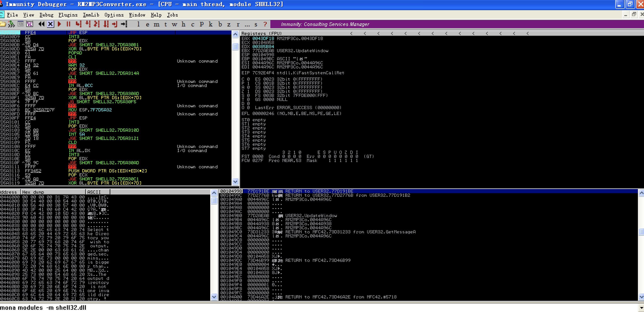Show Call stack with 'k' button
The image size is (644, 312).
click(211, 24)
